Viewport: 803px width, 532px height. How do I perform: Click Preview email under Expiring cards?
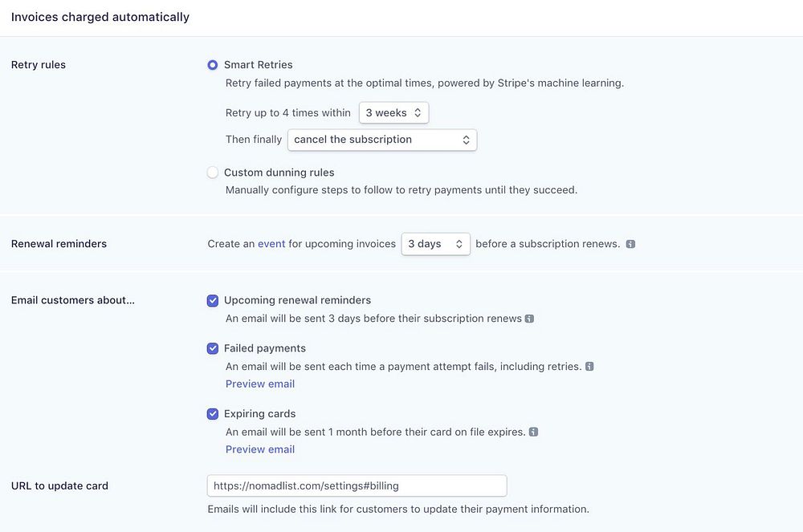pos(259,449)
